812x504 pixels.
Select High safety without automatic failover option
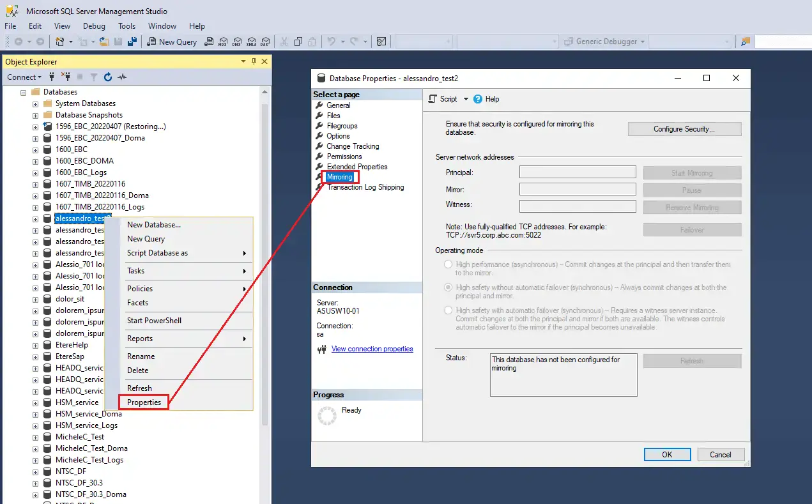[x=448, y=287]
